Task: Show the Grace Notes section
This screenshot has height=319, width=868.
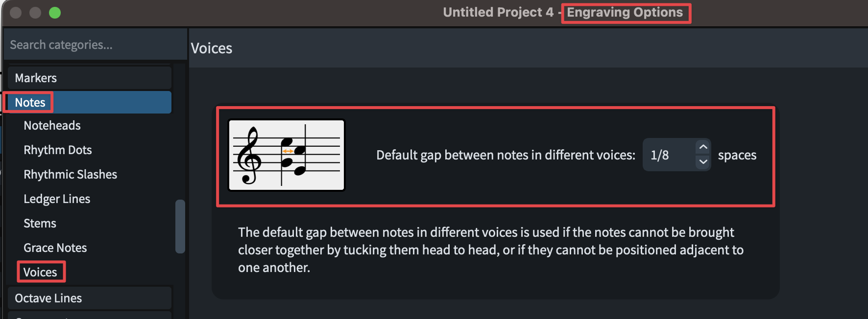Action: coord(55,248)
